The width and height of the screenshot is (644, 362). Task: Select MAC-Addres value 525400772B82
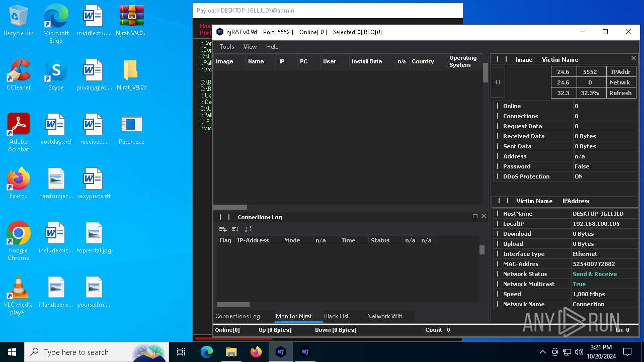(x=594, y=264)
